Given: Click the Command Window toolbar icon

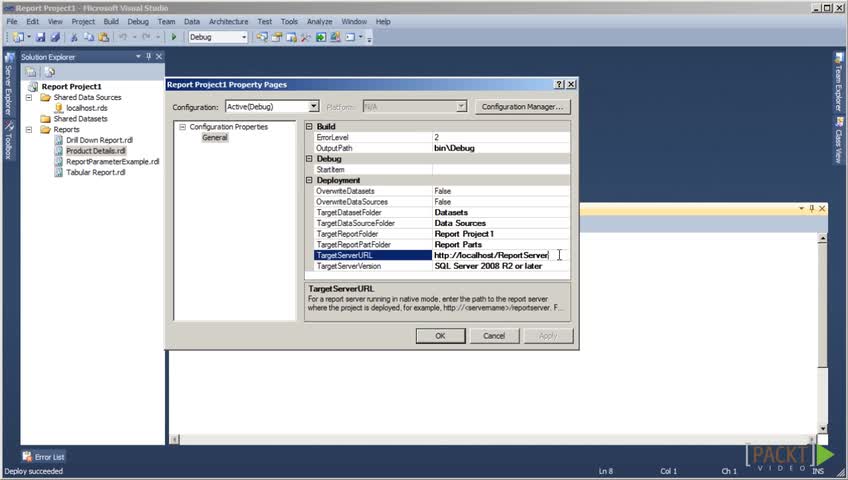Looking at the screenshot, I should pyautogui.click(x=350, y=37).
